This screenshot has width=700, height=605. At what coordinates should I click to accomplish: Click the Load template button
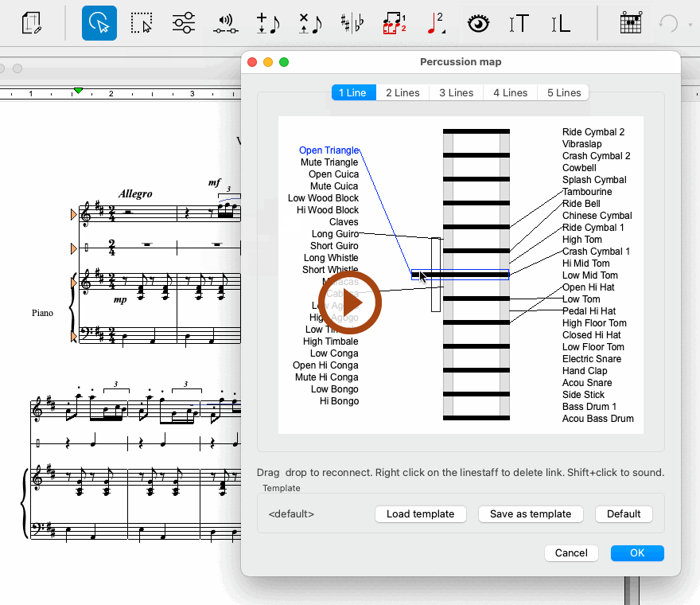[x=421, y=513]
